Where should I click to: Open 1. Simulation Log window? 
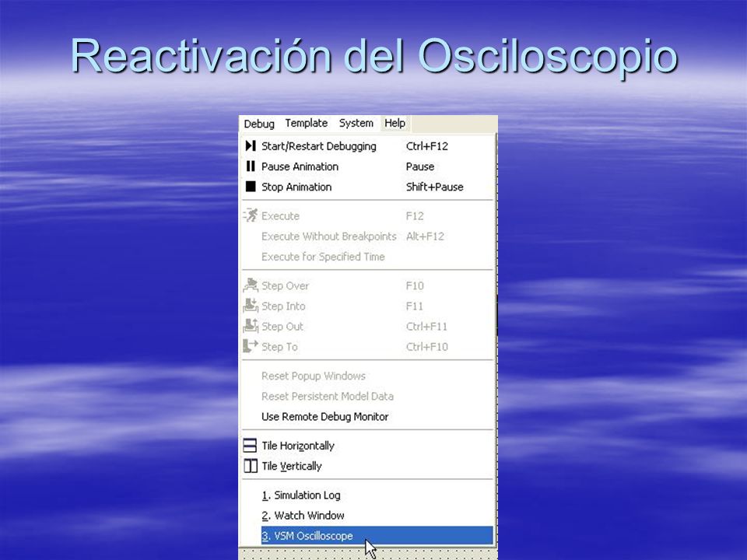(x=368, y=495)
